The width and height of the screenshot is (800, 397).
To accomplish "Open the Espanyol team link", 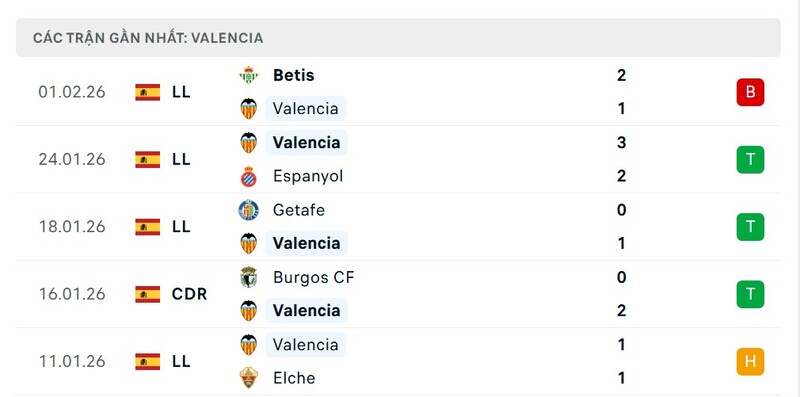I will tap(308, 176).
